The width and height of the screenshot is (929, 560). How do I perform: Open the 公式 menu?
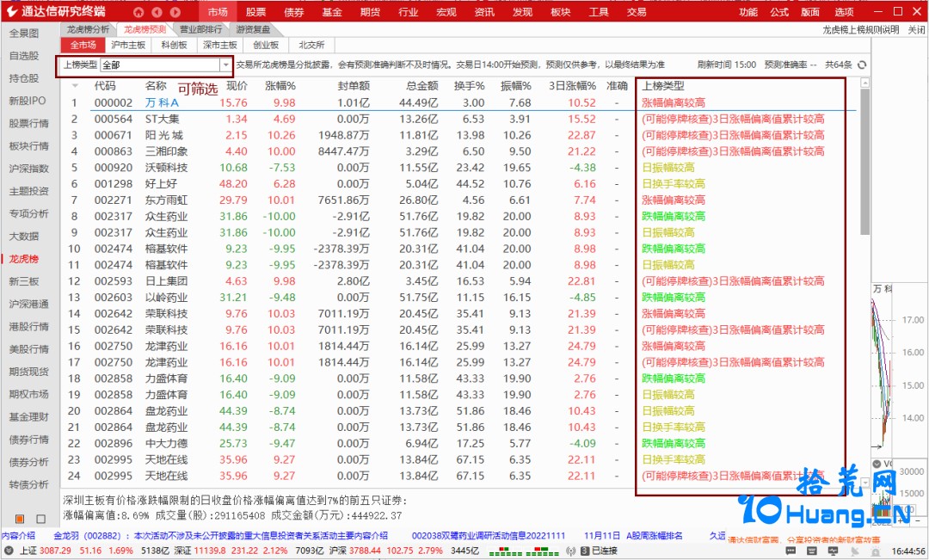pos(779,12)
